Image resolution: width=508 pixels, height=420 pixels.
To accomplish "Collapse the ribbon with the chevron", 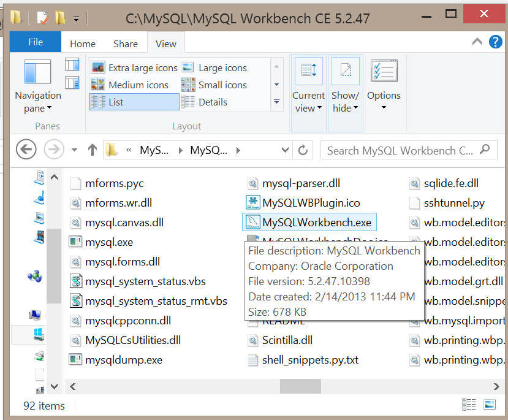I will coord(477,42).
